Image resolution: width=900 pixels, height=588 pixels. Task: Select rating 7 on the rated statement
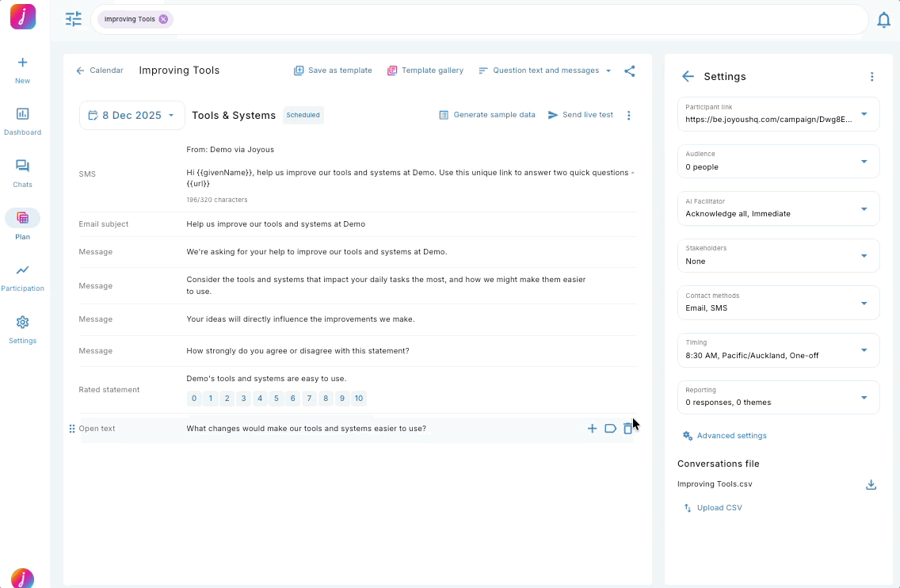click(309, 399)
